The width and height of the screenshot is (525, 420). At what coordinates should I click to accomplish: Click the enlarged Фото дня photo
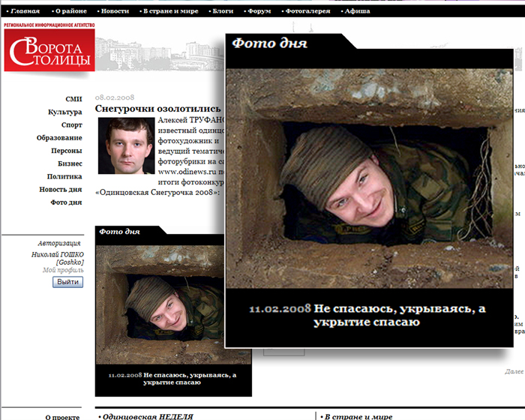coord(369,178)
